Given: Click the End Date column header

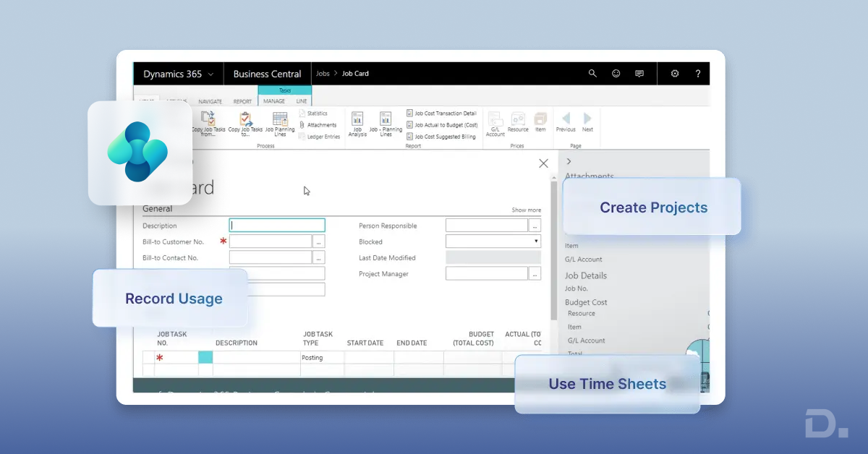Looking at the screenshot, I should (412, 343).
